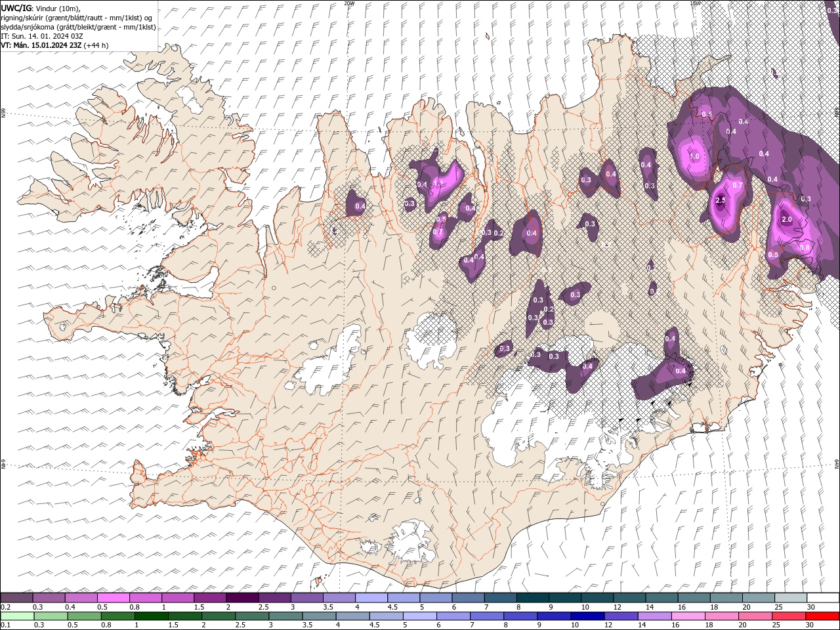Pick the darkest green rain swatch at 1
The width and height of the screenshot is (840, 630).
tap(151, 616)
